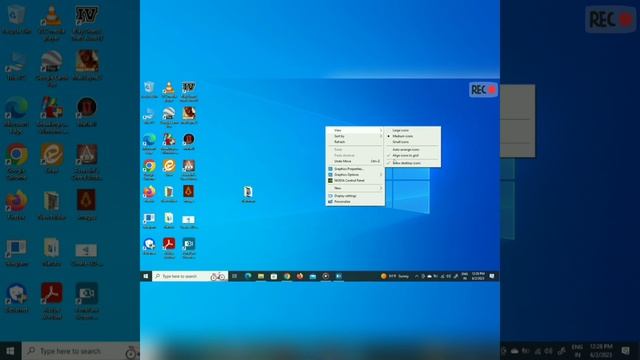Open Microsoft Edge from the center taskbar
Viewport: 640px width, 360px height.
pyautogui.click(x=248, y=276)
